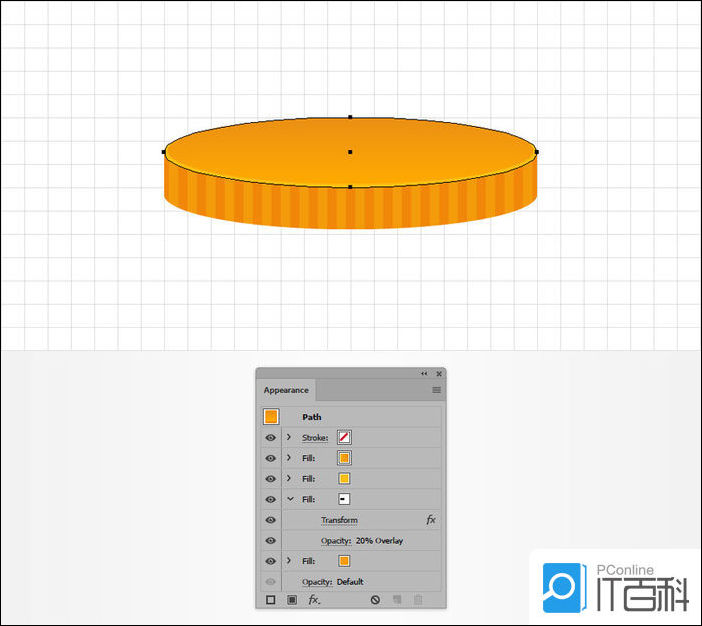702x626 pixels.
Task: Collapse the black-and-white Fill attribute
Action: click(x=290, y=499)
